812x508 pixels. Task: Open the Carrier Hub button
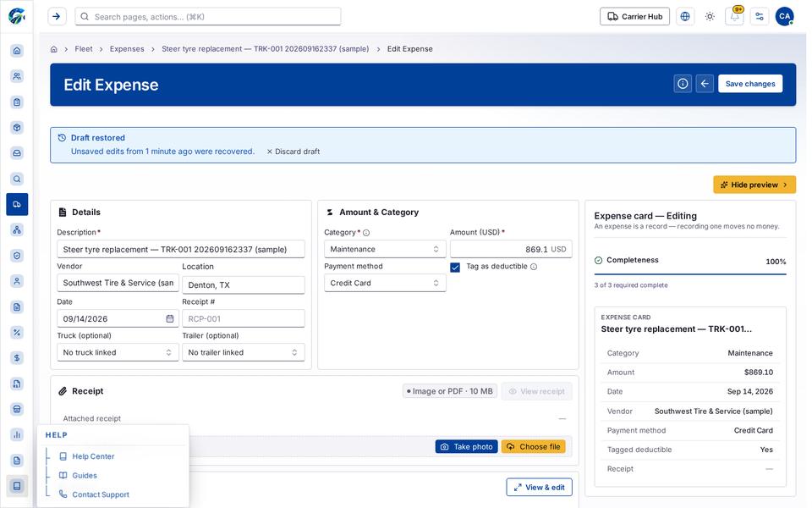[x=634, y=17]
